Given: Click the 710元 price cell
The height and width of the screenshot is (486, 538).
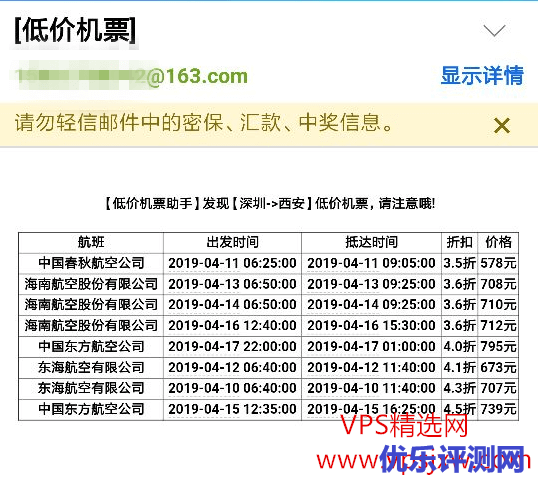Looking at the screenshot, I should click(x=498, y=305).
